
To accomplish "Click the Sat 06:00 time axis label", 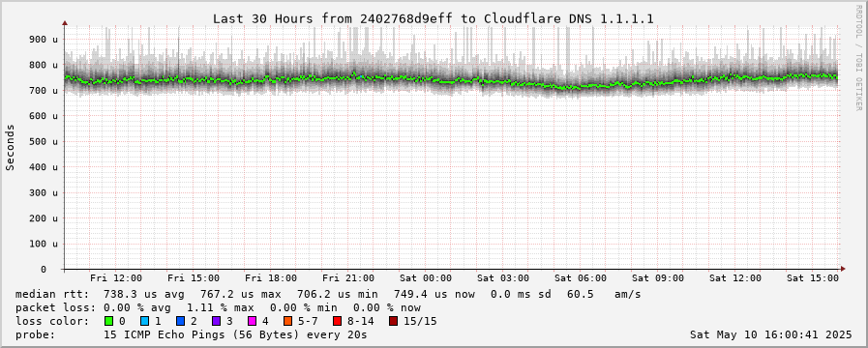I will coord(581,278).
